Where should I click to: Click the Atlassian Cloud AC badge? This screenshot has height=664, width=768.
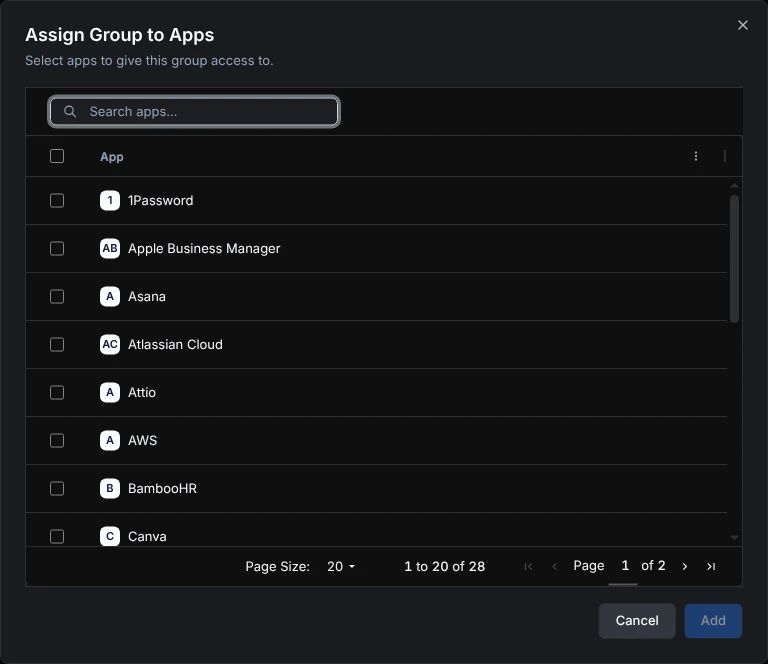pyautogui.click(x=110, y=344)
